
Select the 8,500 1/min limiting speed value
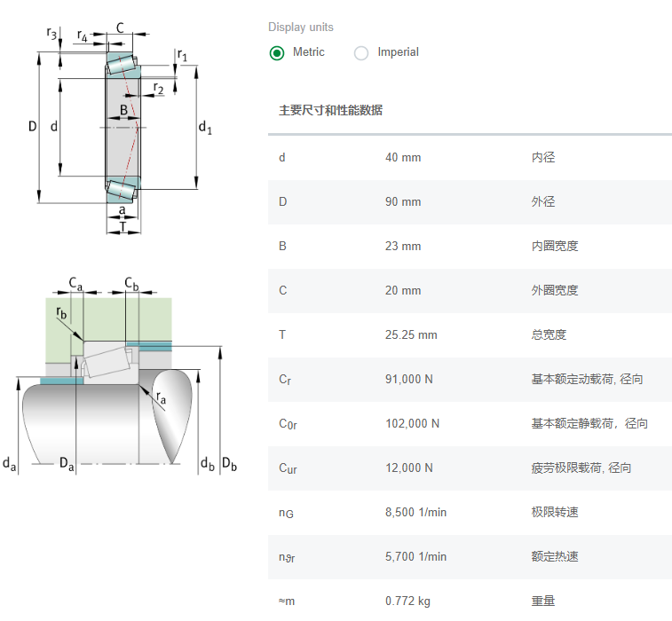pos(415,513)
